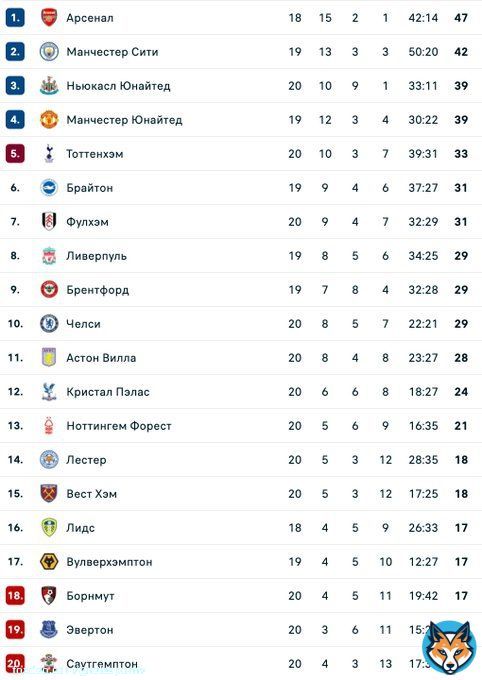The width and height of the screenshot is (482, 680).
Task: Click the Leeds crest icon
Action: 49,528
